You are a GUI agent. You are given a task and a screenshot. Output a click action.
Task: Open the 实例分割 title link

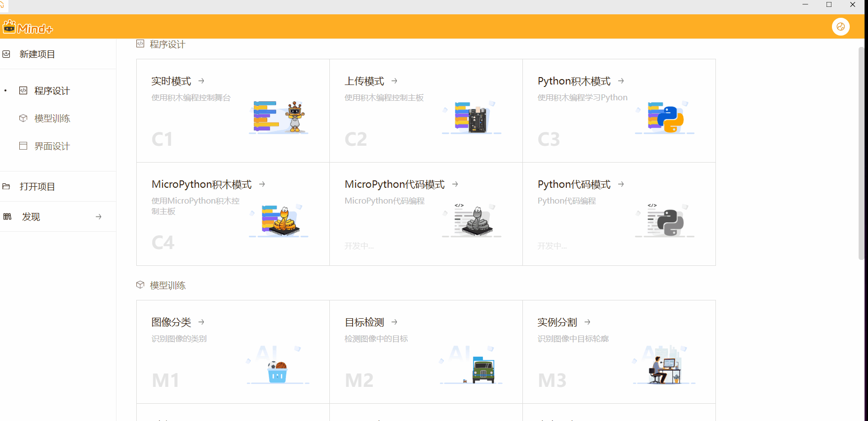click(x=557, y=322)
